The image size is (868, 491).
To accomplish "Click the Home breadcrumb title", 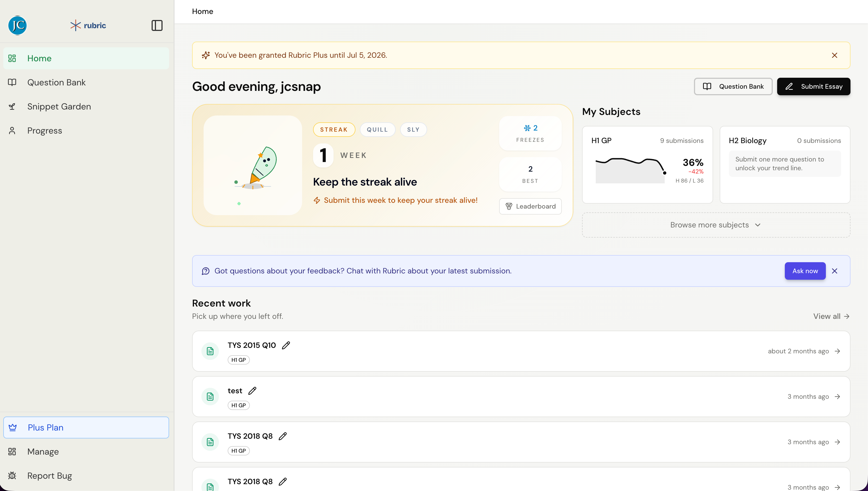I will coord(202,11).
